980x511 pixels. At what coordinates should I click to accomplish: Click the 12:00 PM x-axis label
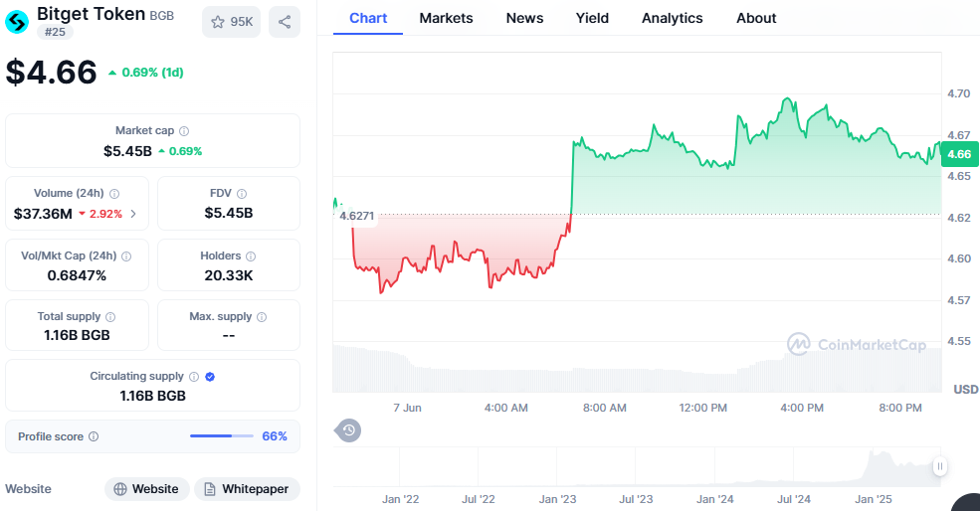coord(703,408)
